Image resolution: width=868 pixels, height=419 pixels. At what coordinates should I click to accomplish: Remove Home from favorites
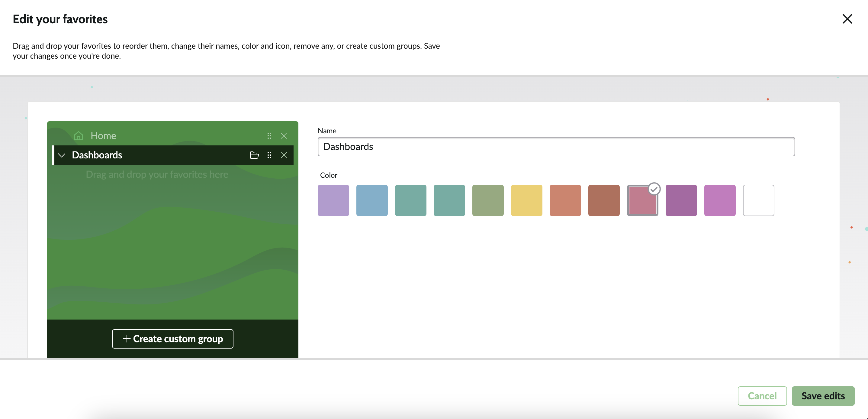[284, 136]
